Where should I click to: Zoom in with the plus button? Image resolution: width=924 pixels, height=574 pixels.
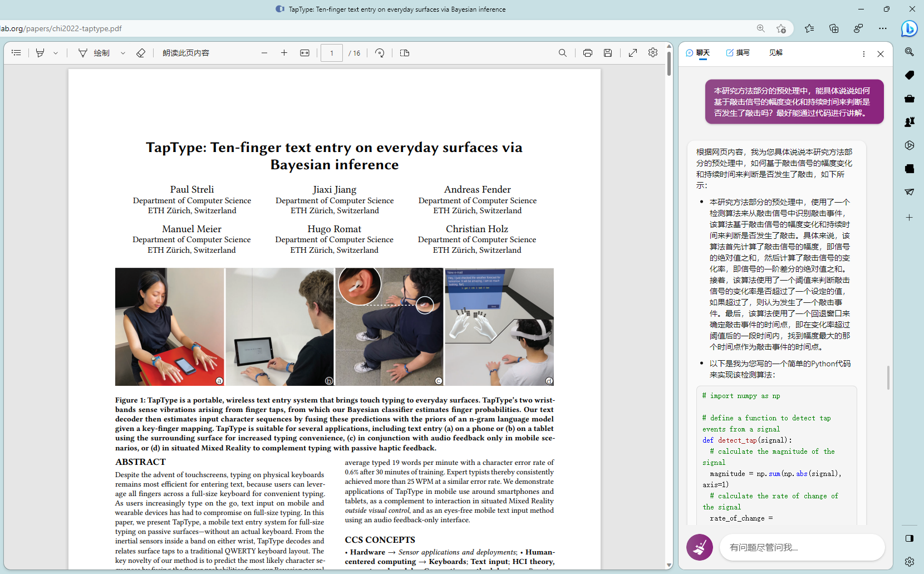284,53
